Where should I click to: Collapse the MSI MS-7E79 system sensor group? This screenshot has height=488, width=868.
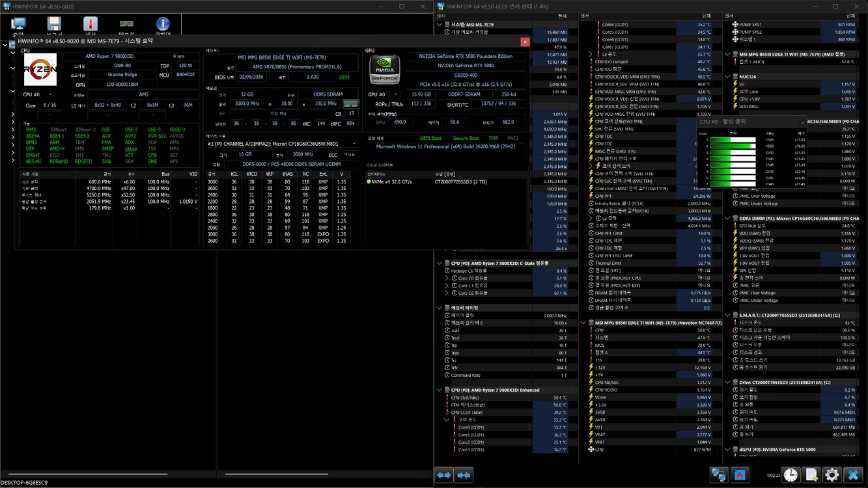440,25
